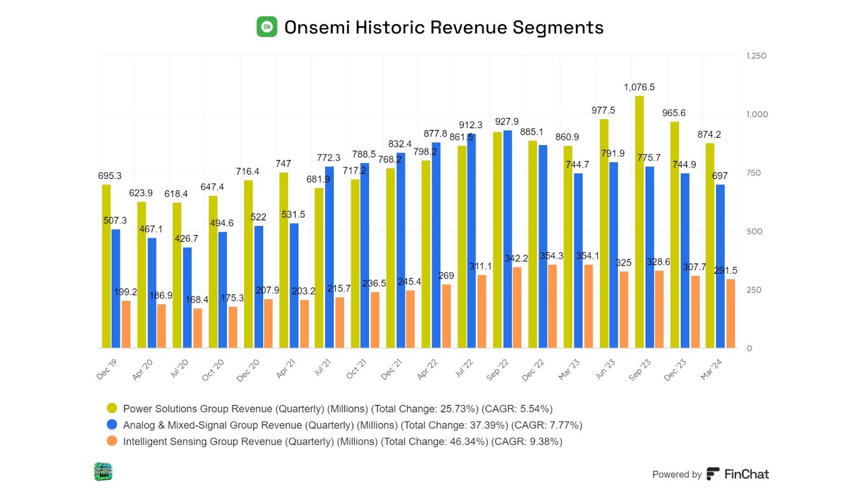Toggle Analog & Mixed-Signal Group Revenue legend label
This screenshot has width=868, height=488.
tap(353, 425)
